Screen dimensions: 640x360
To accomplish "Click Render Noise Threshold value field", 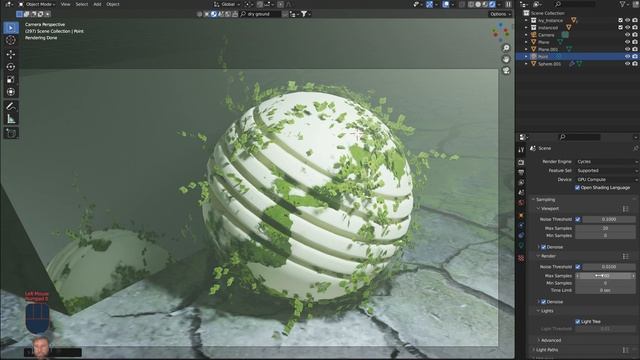I will [609, 267].
